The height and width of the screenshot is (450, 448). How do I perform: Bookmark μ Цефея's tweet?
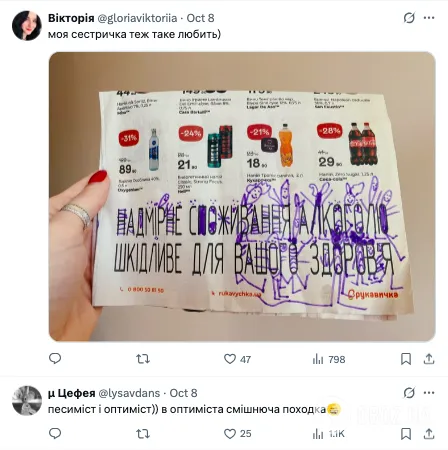[406, 434]
